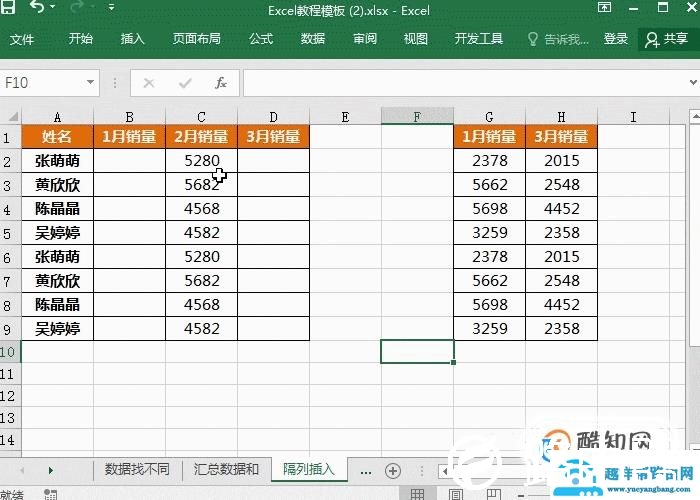Select column H header
700x500 pixels.
pyautogui.click(x=561, y=117)
